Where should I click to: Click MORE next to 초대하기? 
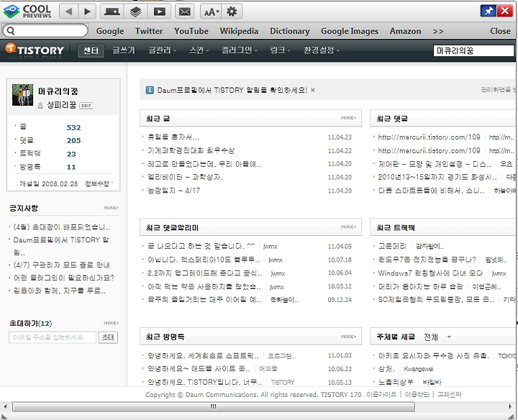pos(111,323)
